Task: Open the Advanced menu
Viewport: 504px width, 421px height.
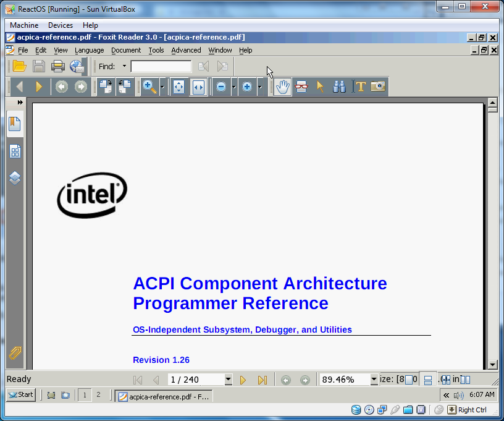Action: click(186, 50)
